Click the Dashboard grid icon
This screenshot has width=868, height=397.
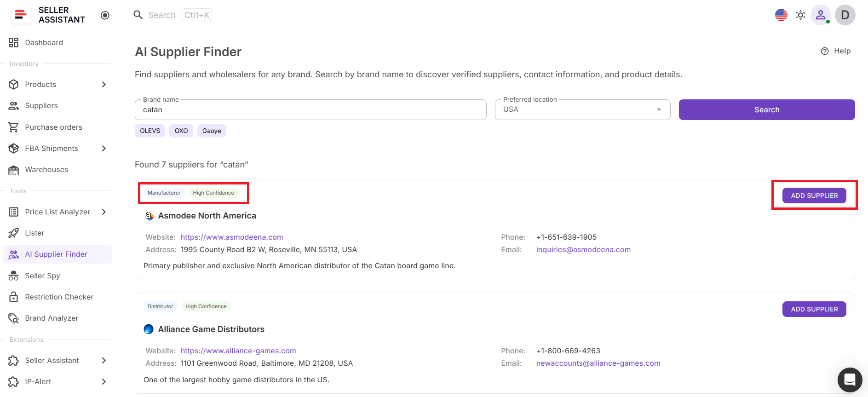tap(14, 43)
